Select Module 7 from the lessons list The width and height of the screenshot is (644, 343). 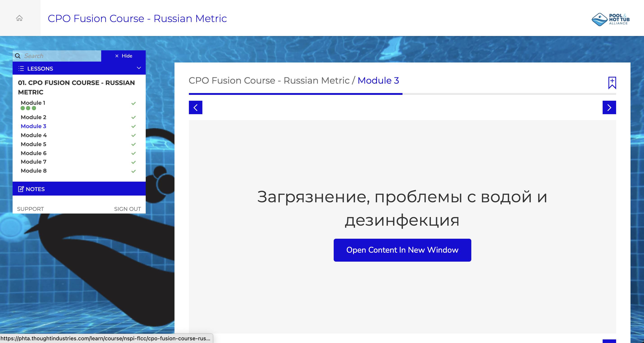[34, 162]
